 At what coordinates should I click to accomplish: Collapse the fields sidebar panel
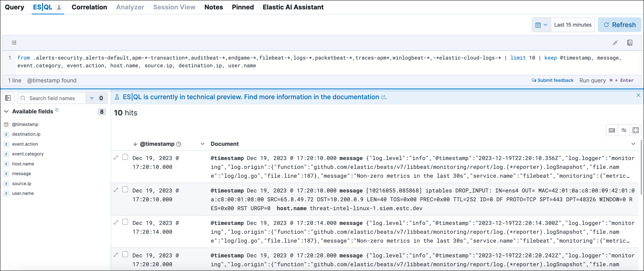[x=8, y=98]
